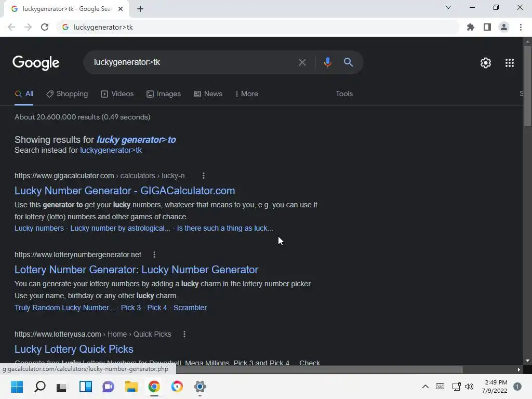Click the Chrome icon on taskbar
This screenshot has width=532, height=399.
point(154,387)
